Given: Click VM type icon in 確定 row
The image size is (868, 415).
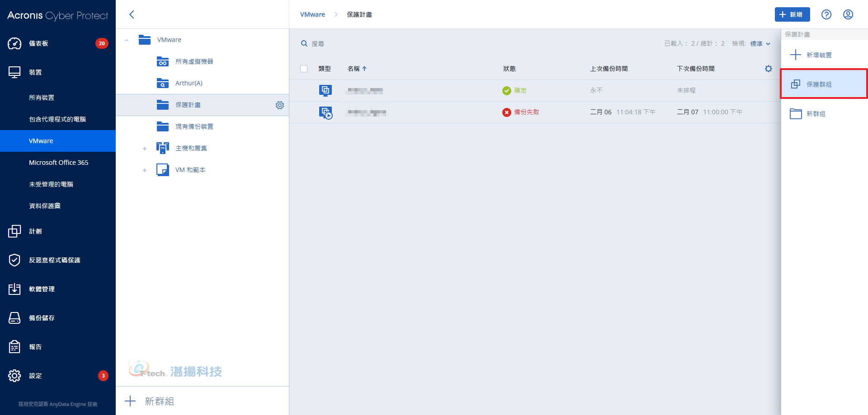Looking at the screenshot, I should tap(325, 90).
